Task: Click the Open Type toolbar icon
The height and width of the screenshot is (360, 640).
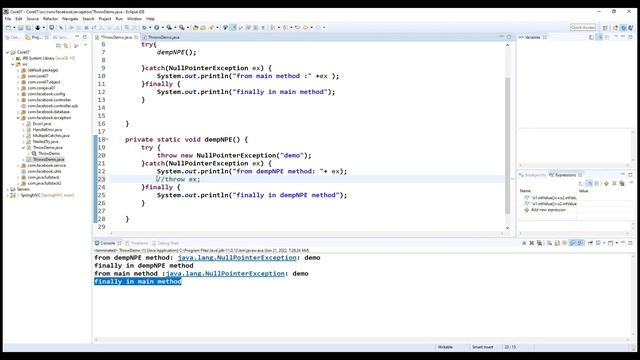Action: [195, 27]
